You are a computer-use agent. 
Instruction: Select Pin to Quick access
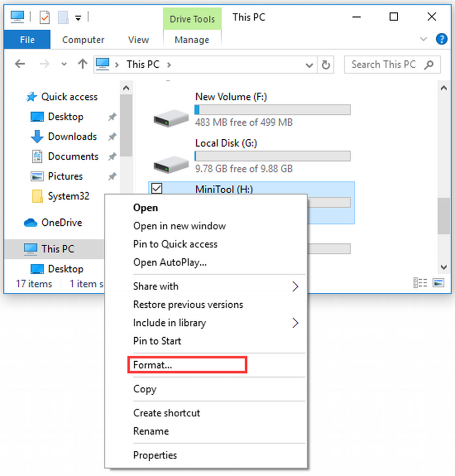point(175,245)
